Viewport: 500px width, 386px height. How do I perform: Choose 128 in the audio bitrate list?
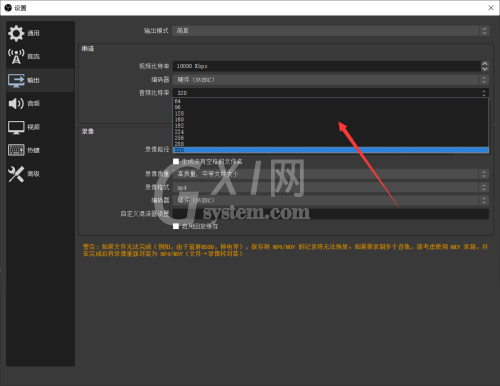331,113
